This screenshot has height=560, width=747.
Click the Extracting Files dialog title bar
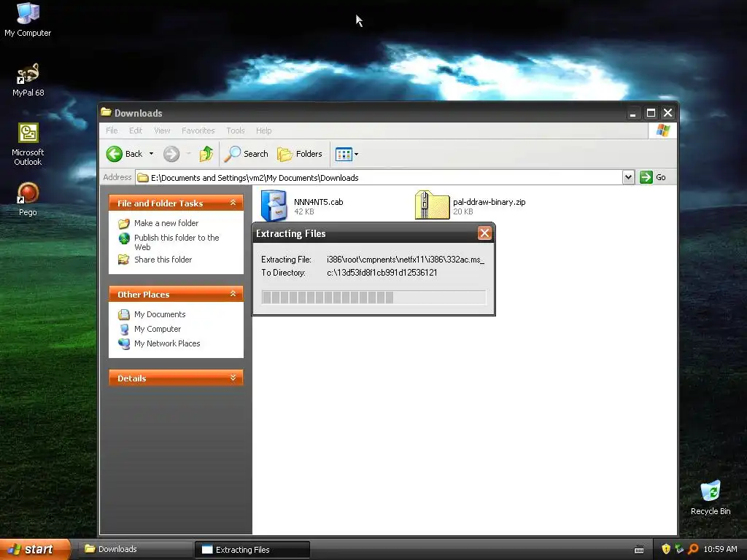pyautogui.click(x=365, y=233)
